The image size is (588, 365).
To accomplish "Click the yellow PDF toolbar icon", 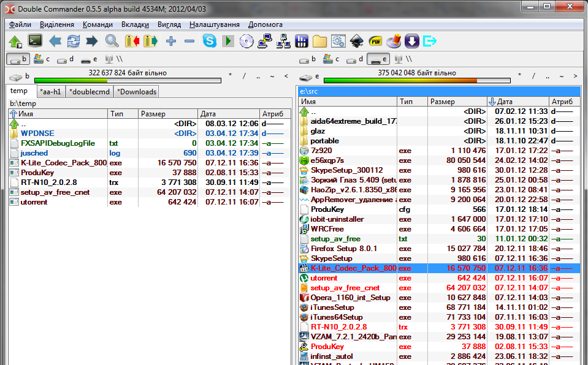I will [x=375, y=41].
